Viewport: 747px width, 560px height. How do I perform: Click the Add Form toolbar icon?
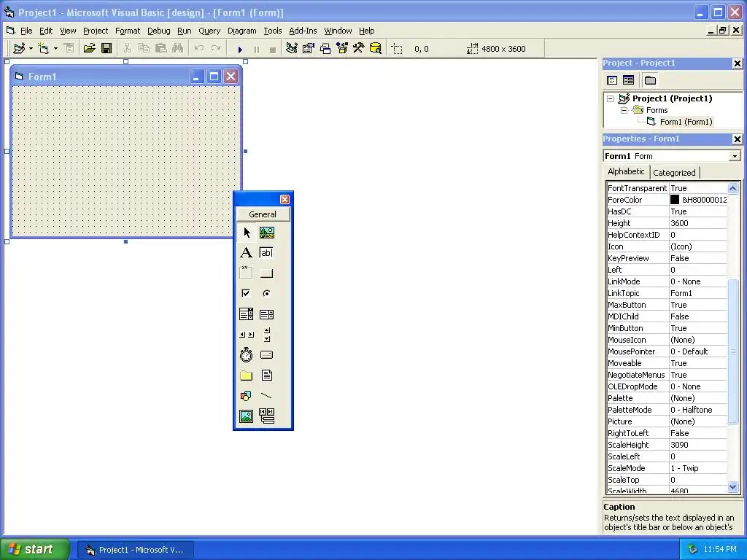pyautogui.click(x=43, y=49)
